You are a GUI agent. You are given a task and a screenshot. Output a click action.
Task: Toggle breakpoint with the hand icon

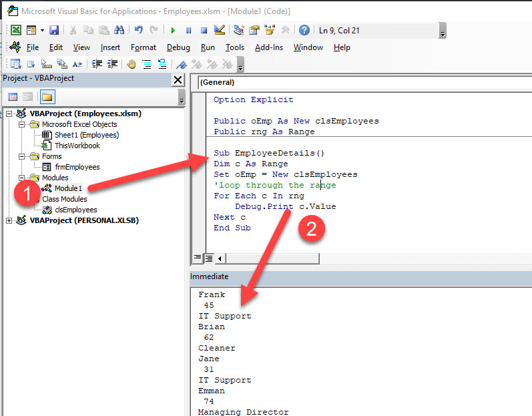[131, 64]
